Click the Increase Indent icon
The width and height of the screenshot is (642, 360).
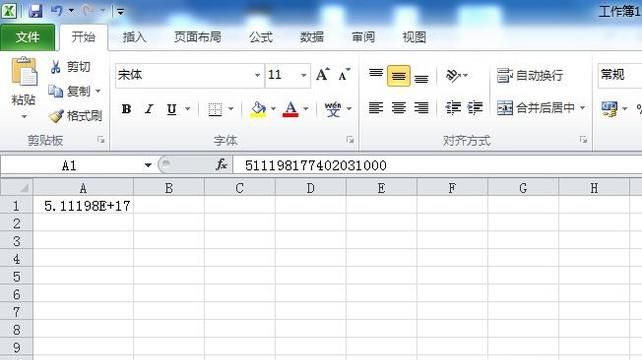point(475,108)
